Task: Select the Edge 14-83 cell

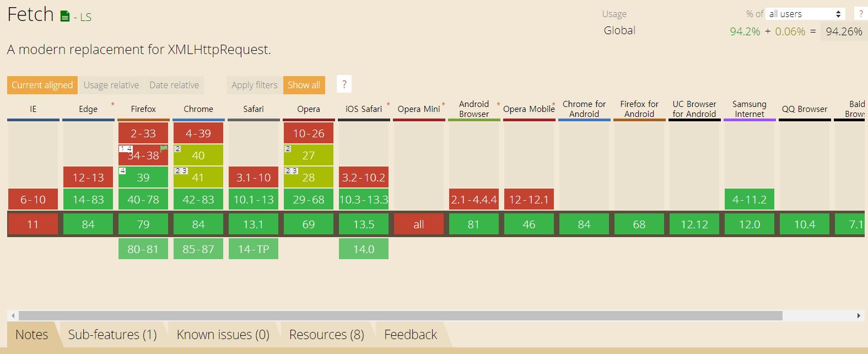Action: point(88,199)
